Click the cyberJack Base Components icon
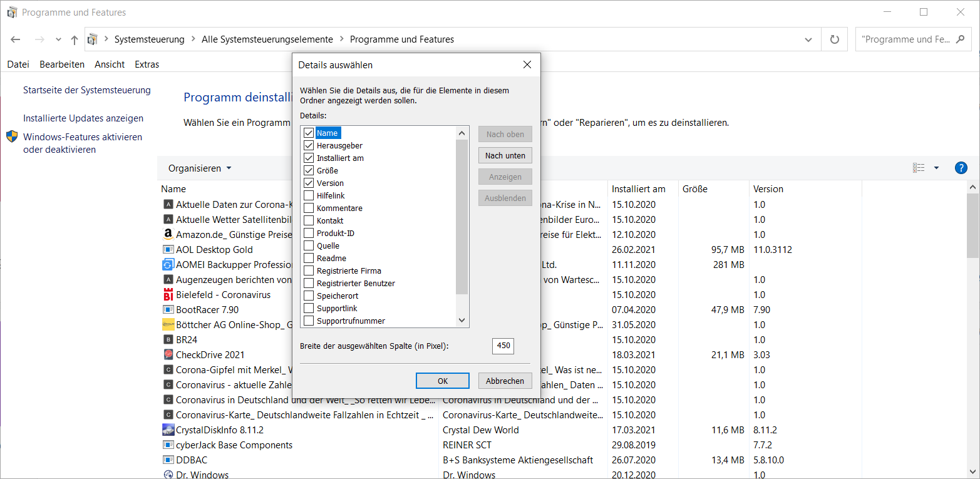This screenshot has height=479, width=980. [168, 445]
